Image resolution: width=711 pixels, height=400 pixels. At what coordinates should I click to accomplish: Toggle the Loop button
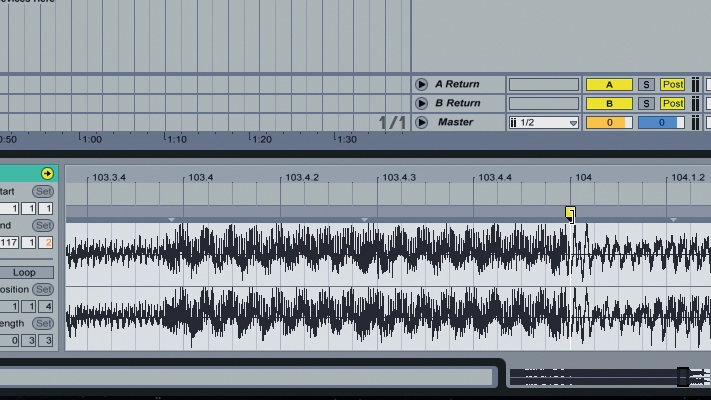24,273
